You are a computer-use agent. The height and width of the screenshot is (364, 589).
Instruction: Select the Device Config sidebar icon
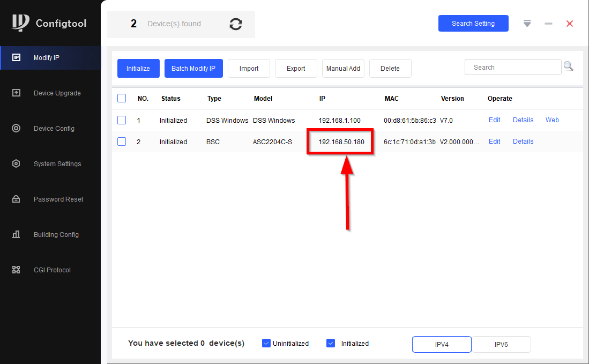click(16, 128)
